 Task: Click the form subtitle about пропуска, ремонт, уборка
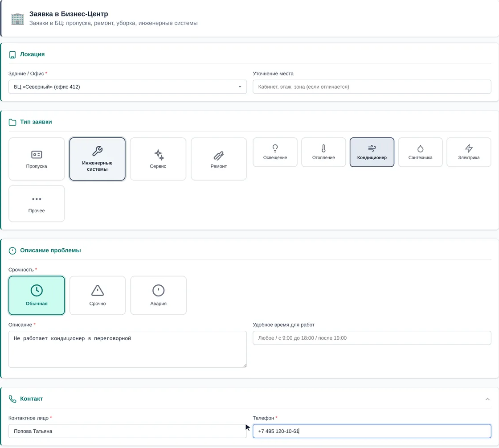pos(113,23)
